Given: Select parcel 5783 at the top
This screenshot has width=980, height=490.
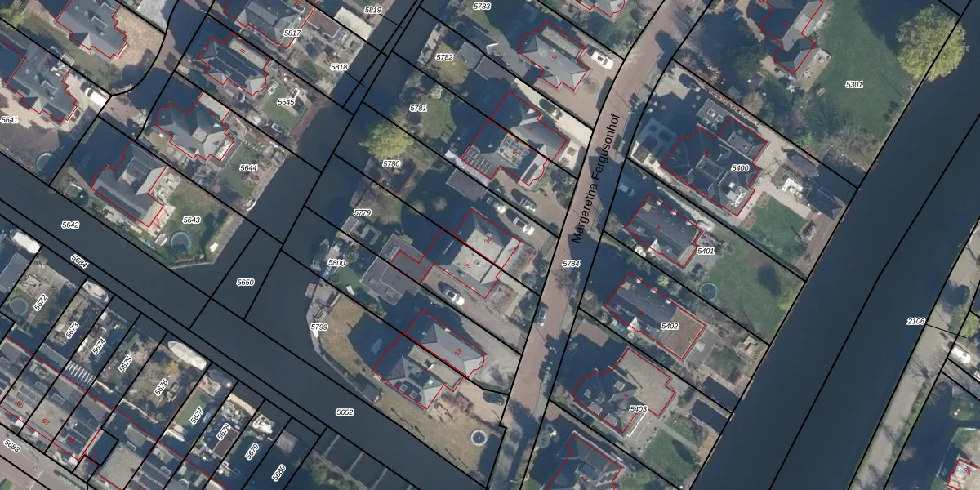Looking at the screenshot, I should click(482, 6).
